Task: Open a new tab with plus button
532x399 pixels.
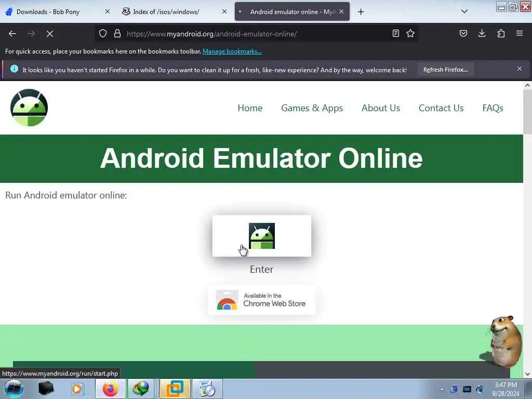Action: [361, 12]
